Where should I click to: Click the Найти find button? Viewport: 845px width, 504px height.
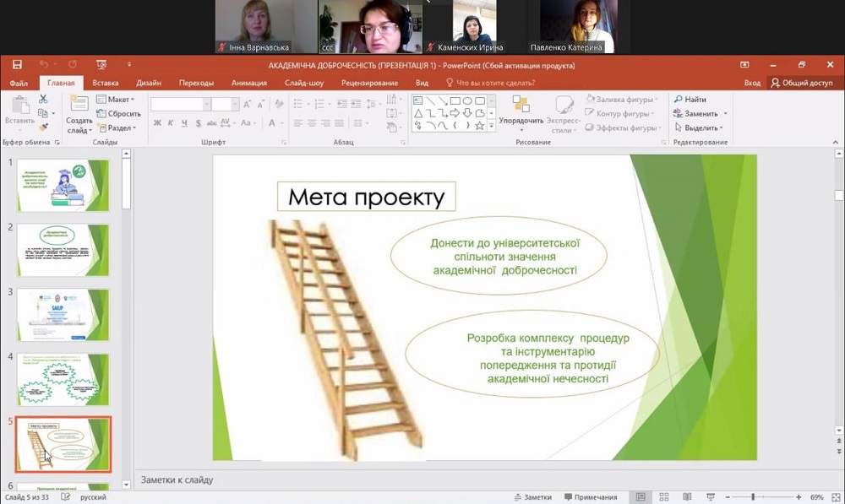tap(690, 99)
